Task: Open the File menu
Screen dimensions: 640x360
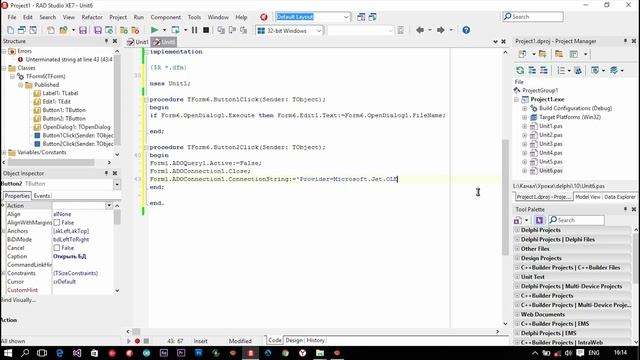Action: pyautogui.click(x=12, y=17)
